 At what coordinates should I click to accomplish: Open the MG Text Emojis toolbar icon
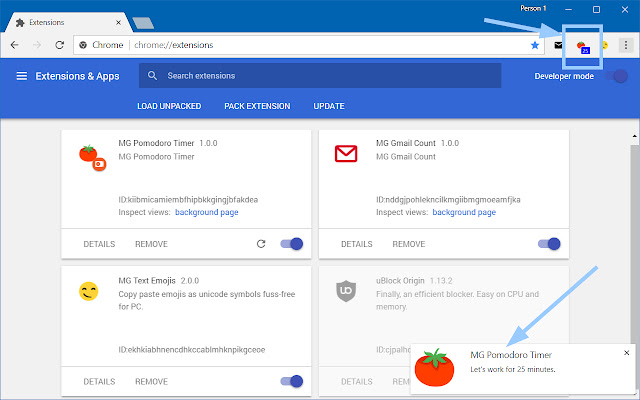pyautogui.click(x=605, y=45)
